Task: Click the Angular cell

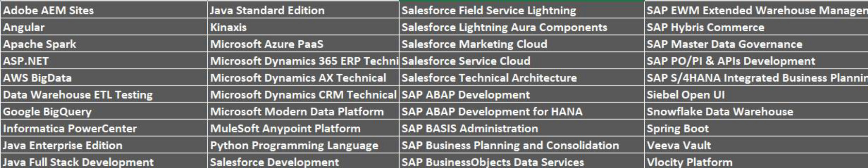Action: pos(104,27)
